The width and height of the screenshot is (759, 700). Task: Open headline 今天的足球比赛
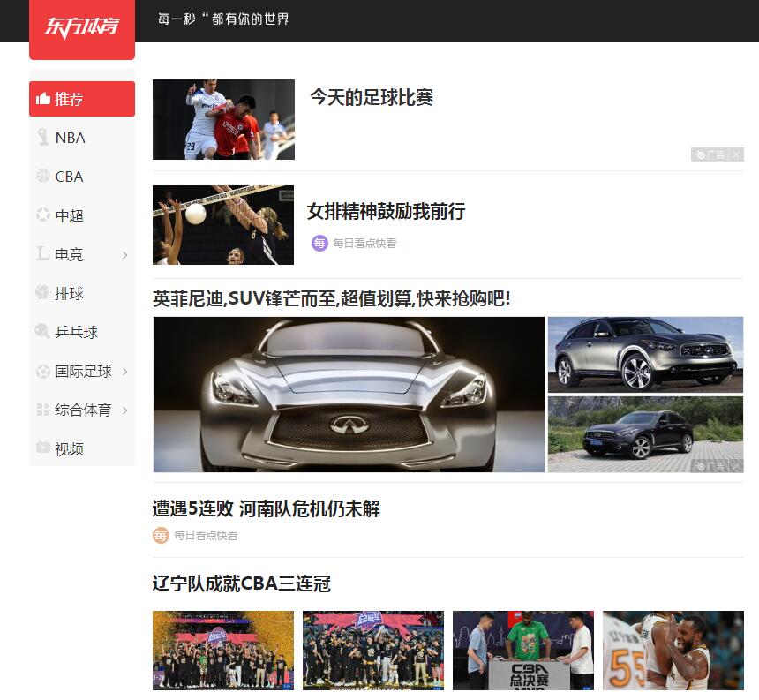pos(372,97)
